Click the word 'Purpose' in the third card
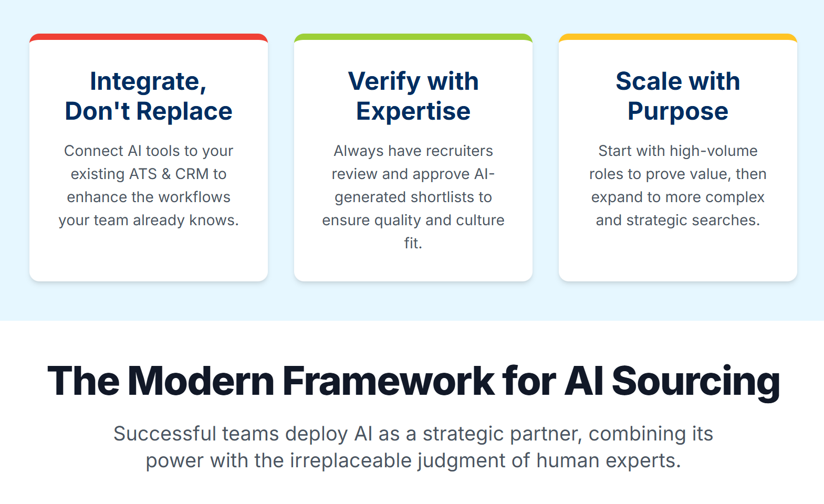Viewport: 824px width, 504px height. tap(678, 111)
